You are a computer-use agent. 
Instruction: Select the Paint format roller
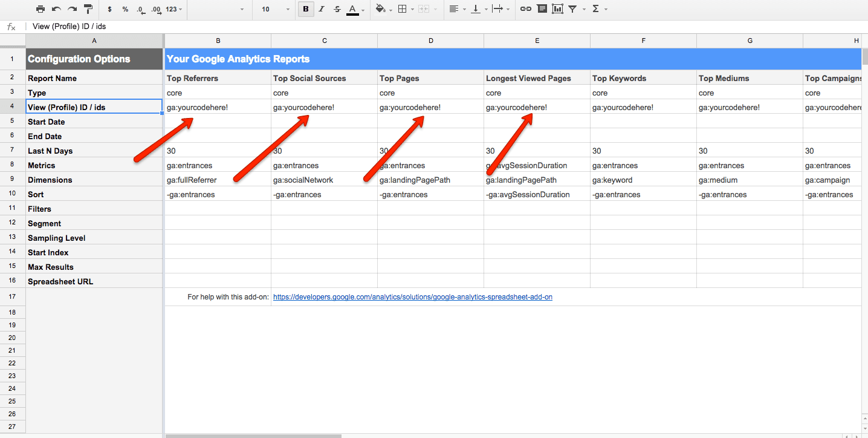88,9
